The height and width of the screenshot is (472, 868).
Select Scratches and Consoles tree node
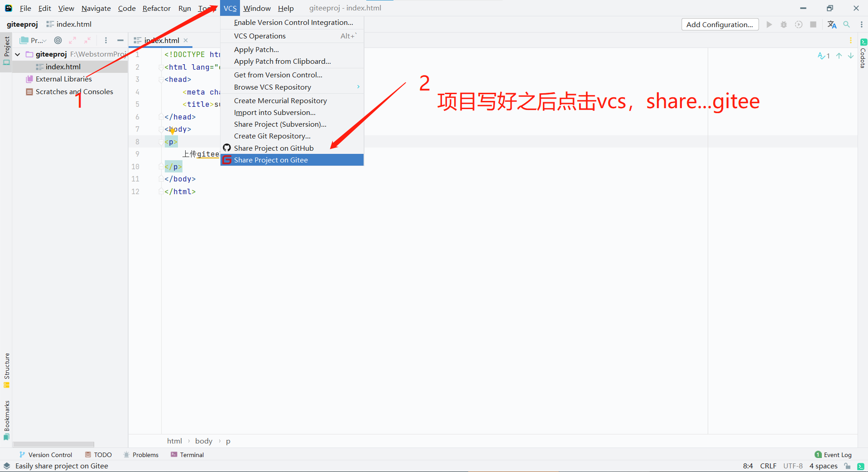coord(70,91)
